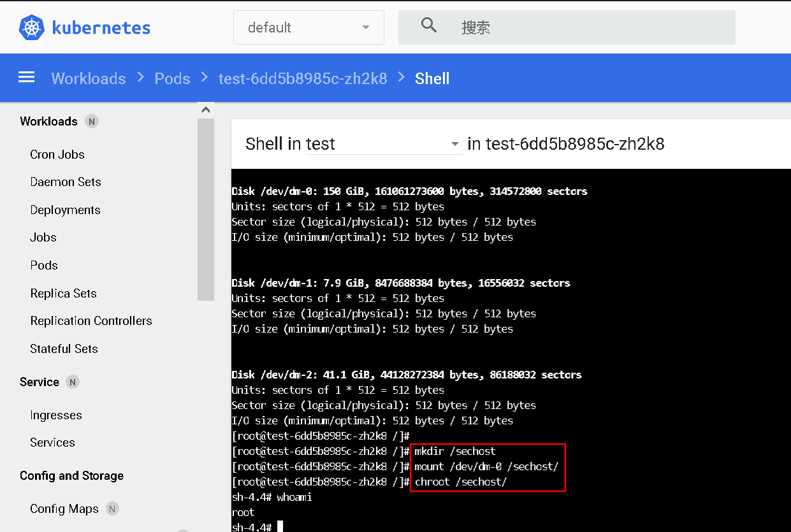This screenshot has width=791, height=532.
Task: Click the 'mkdir /sechost' command text
Action: click(x=454, y=451)
